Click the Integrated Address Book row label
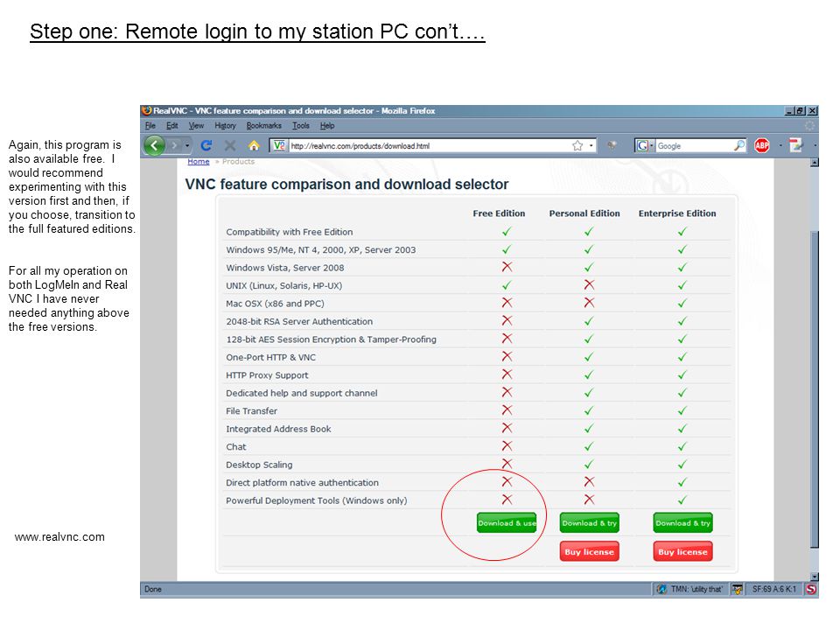Screen dimensions: 840x630 [278, 429]
